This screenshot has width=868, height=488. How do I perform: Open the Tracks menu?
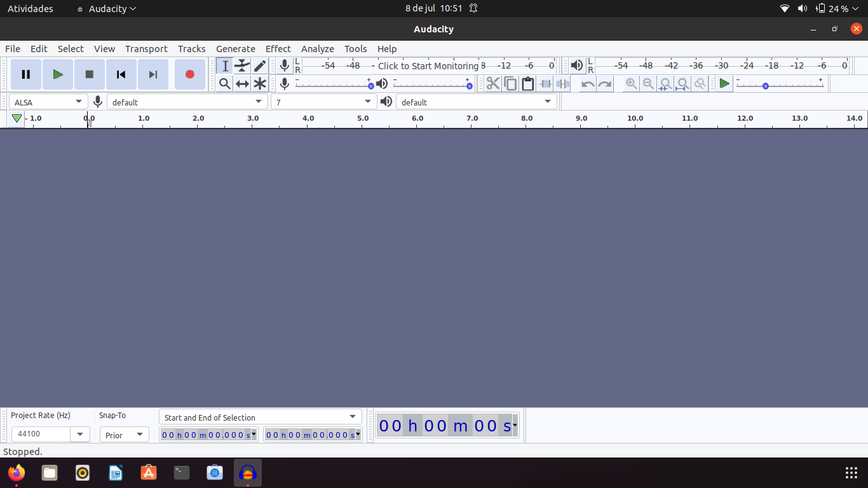(x=191, y=49)
